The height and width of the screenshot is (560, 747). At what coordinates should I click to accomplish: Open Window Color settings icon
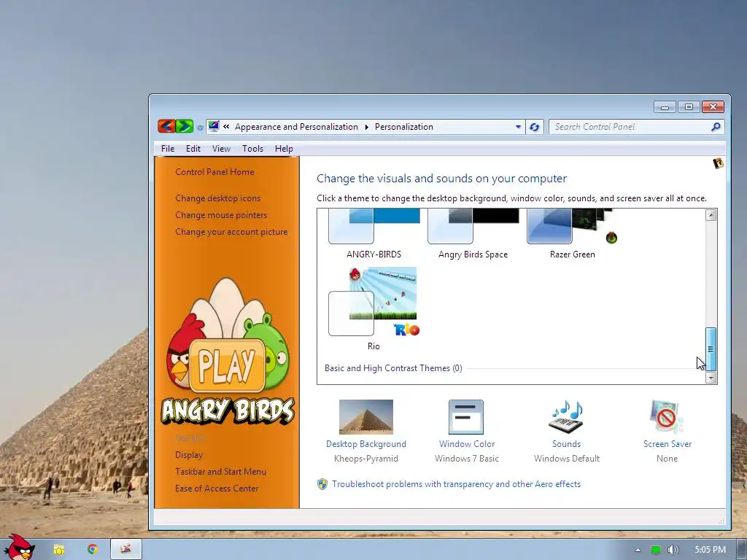tap(466, 416)
